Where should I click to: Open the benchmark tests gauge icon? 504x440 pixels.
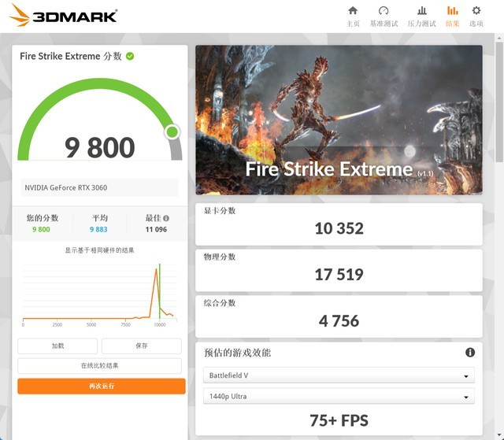pyautogui.click(x=384, y=10)
